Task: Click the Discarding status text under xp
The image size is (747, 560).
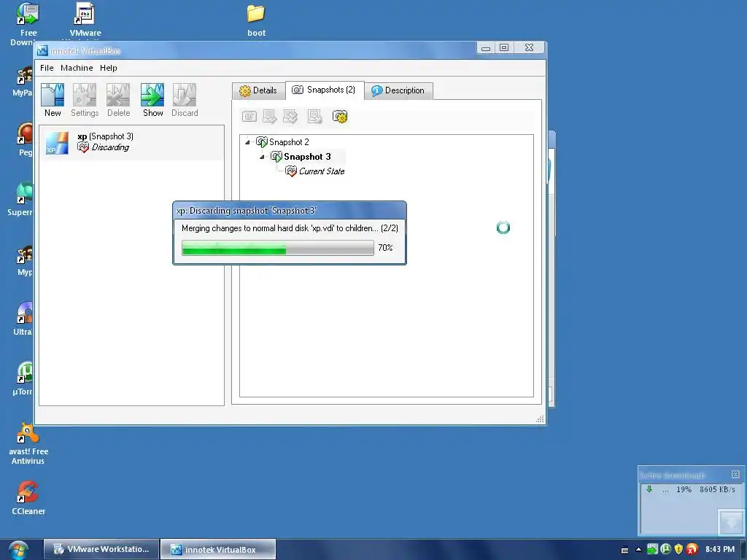Action: tap(110, 147)
